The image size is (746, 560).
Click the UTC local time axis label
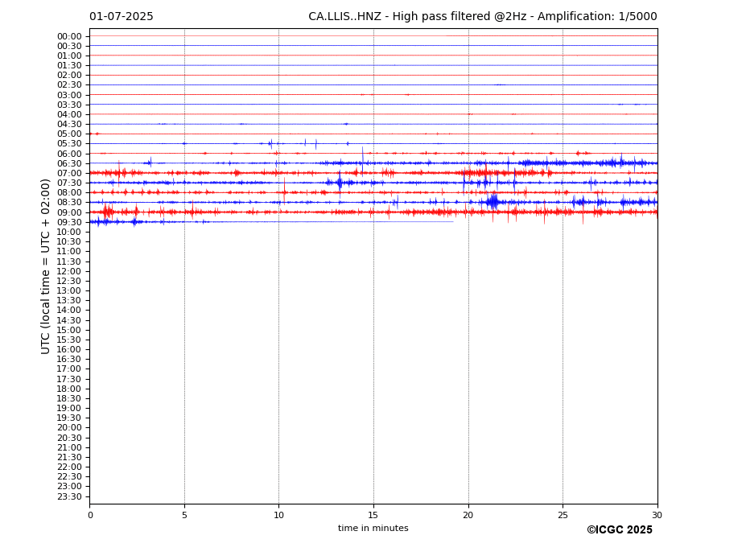[x=45, y=266]
